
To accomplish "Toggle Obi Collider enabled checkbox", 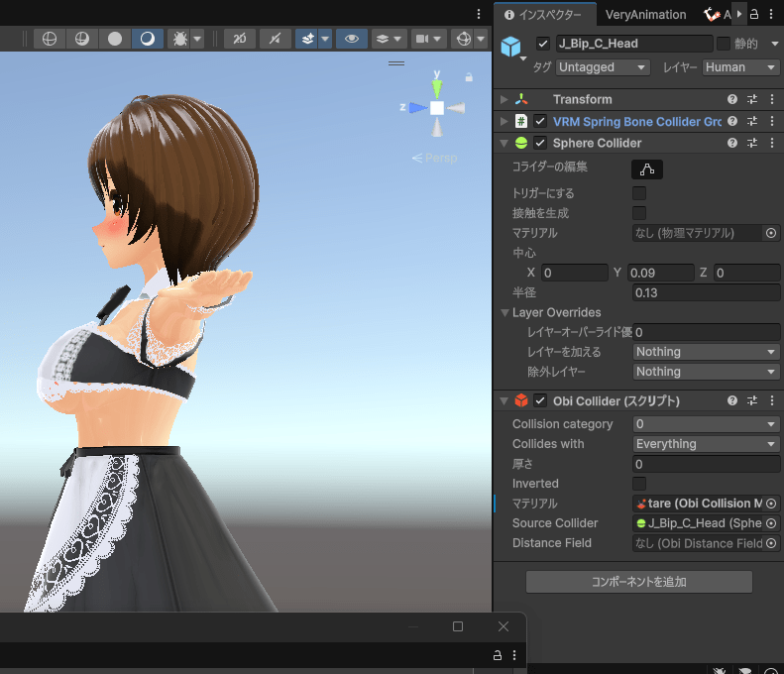I will [540, 401].
